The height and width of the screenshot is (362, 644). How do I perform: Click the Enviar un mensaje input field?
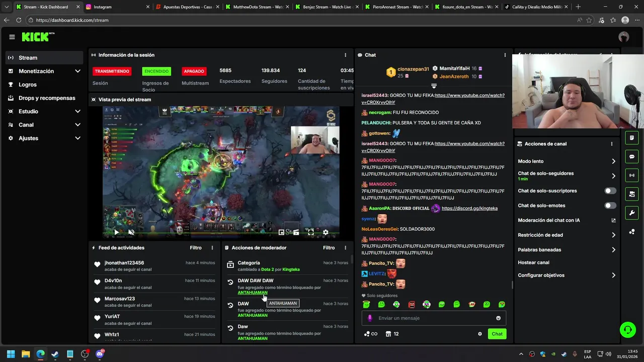point(434,318)
